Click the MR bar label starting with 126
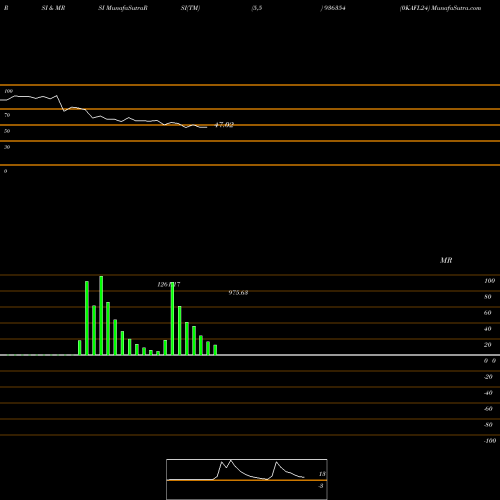500x500 pixels. pyautogui.click(x=169, y=285)
